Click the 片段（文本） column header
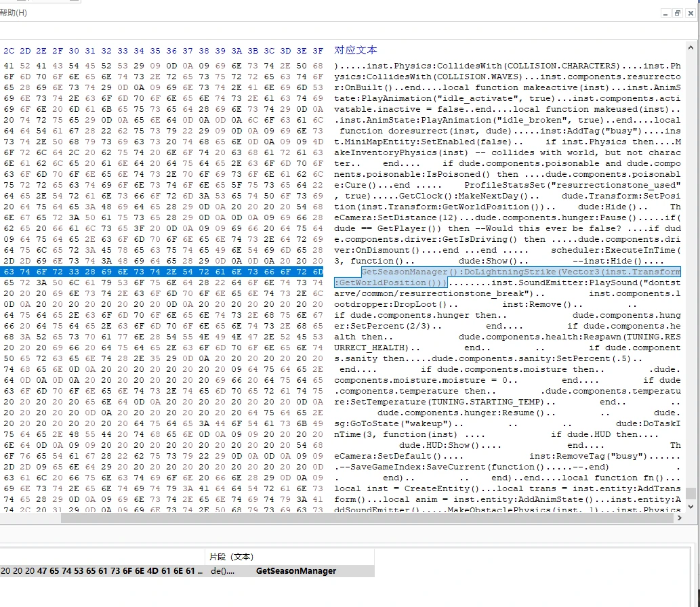The height and width of the screenshot is (607, 700). click(231, 556)
